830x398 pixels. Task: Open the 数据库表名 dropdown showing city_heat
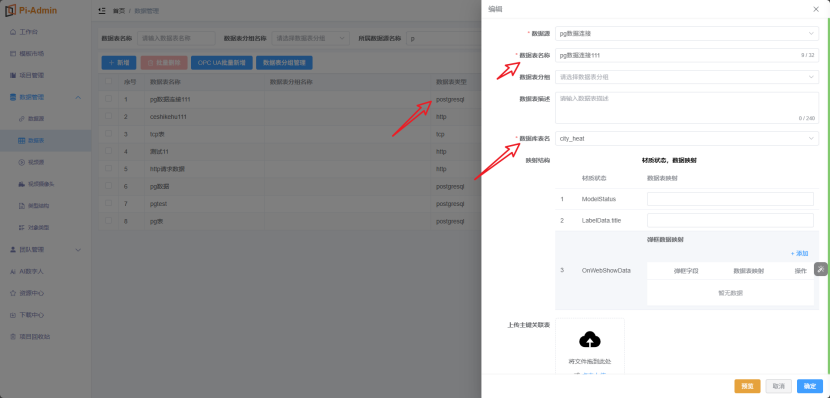click(687, 139)
